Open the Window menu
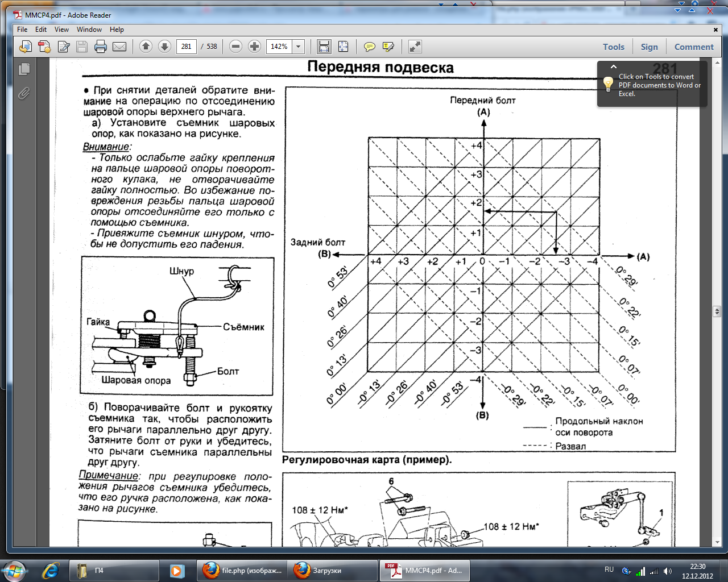Viewport: 728px width, 582px height. tap(89, 30)
